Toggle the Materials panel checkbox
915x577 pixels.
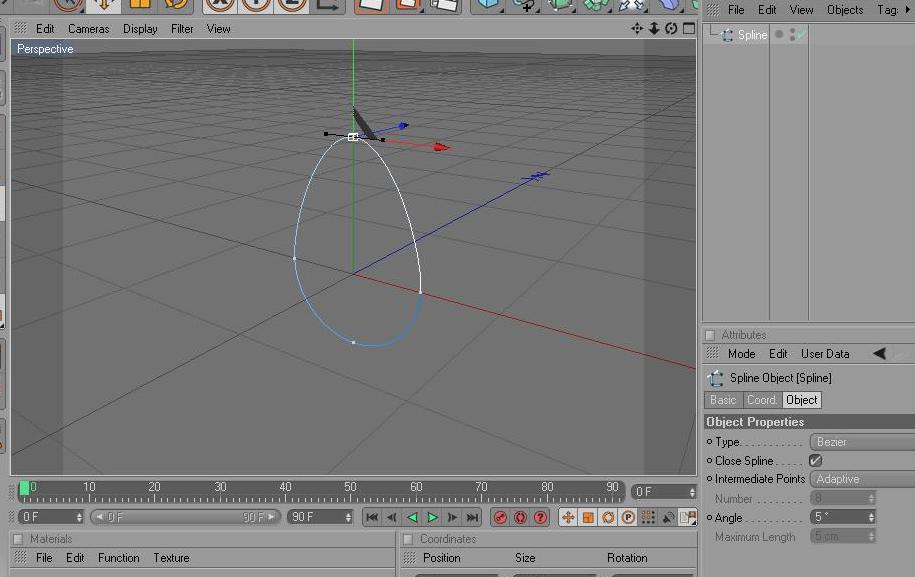click(18, 539)
